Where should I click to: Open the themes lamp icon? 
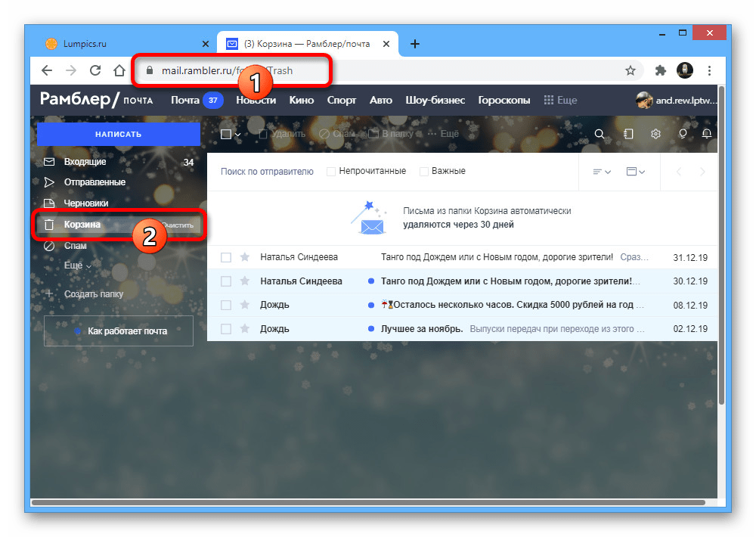[683, 134]
